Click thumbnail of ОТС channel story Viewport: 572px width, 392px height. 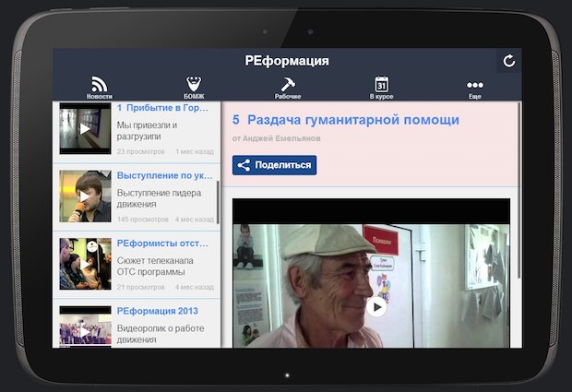click(85, 264)
